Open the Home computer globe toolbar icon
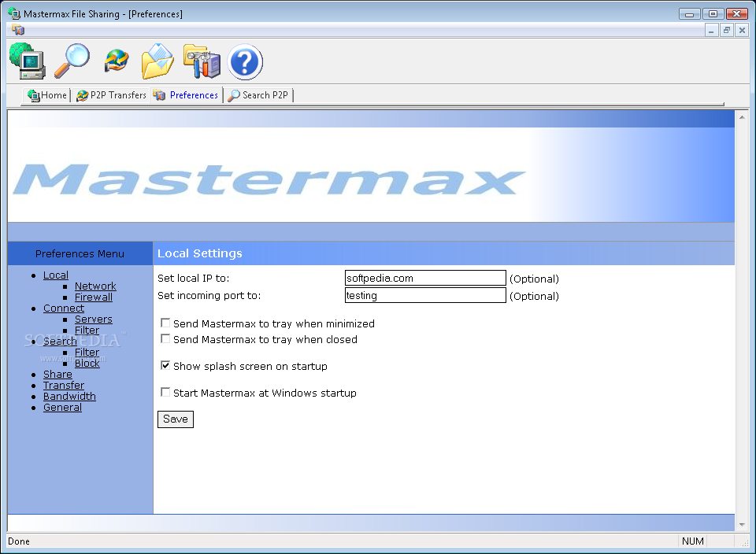Image resolution: width=756 pixels, height=554 pixels. pos(28,61)
